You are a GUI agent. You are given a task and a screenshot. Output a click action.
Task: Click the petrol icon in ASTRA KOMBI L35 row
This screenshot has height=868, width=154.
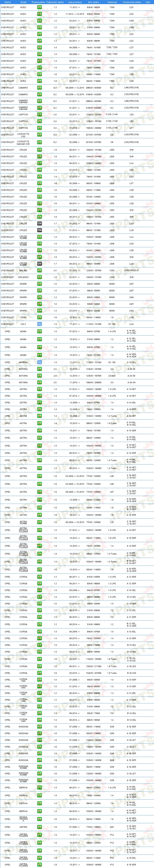click(39, 522)
